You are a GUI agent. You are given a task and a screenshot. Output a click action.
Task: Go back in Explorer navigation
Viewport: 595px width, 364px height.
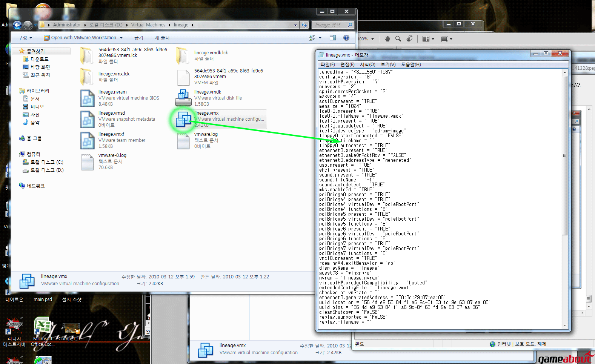(17, 25)
